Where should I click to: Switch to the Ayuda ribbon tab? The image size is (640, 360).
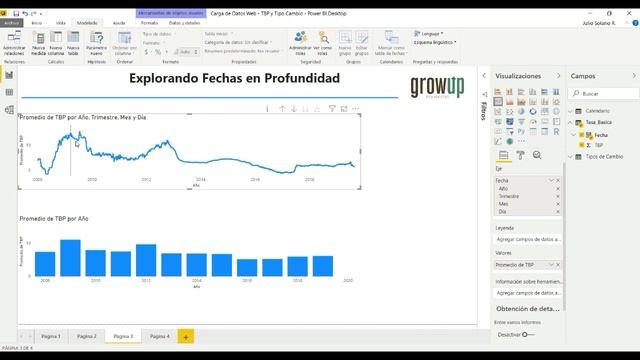click(x=119, y=23)
